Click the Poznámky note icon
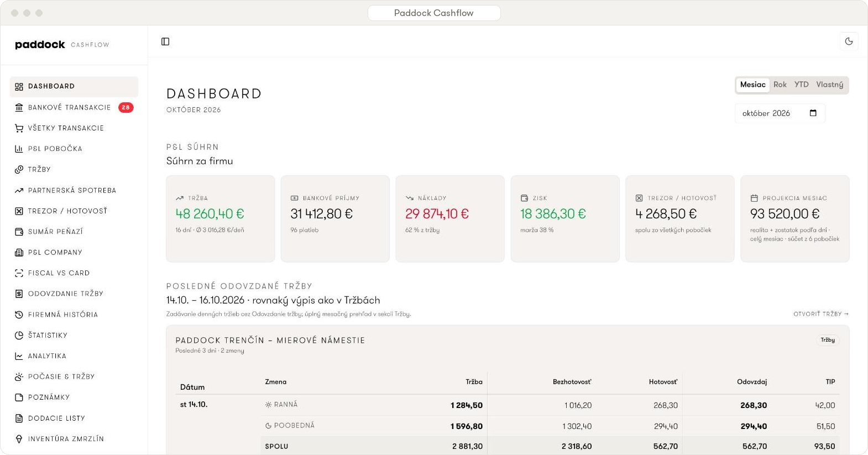 [19, 398]
